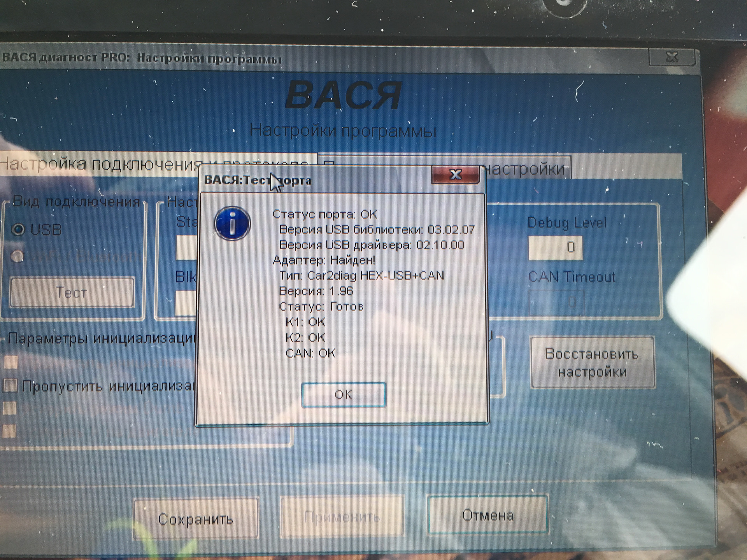Click the CAN Timeout input field
747x560 pixels.
click(x=556, y=302)
